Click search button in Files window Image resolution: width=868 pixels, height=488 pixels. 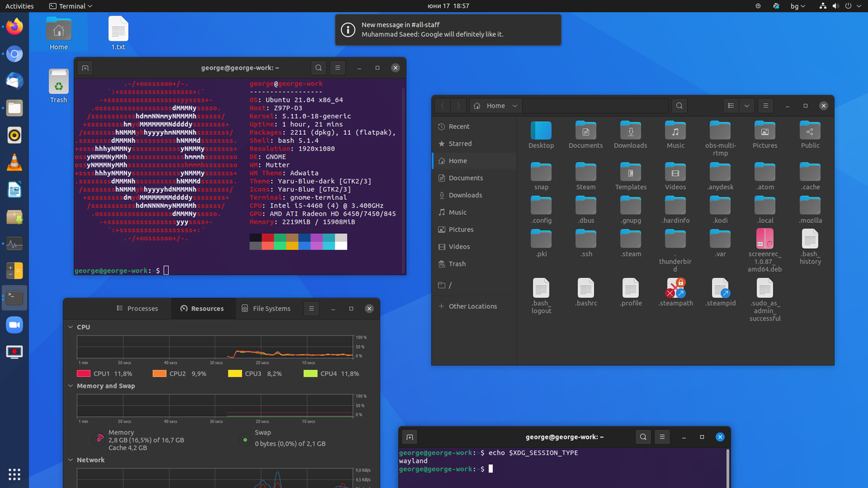(x=679, y=106)
